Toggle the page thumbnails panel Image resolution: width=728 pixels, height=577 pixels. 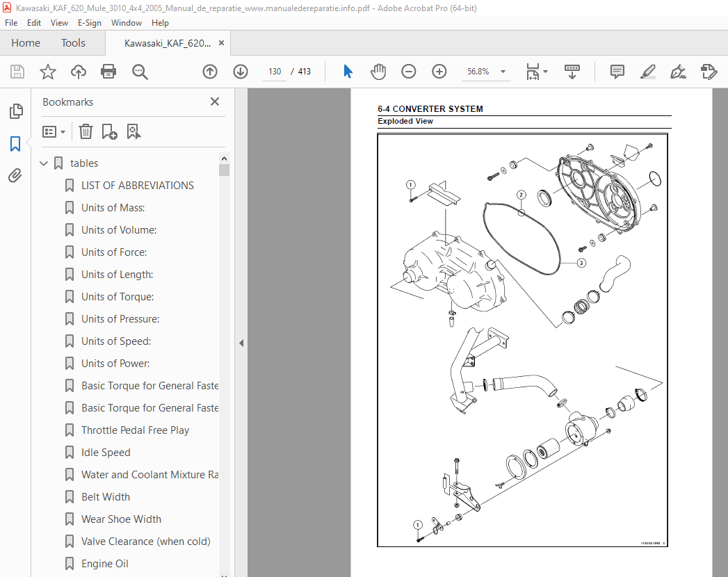point(15,111)
